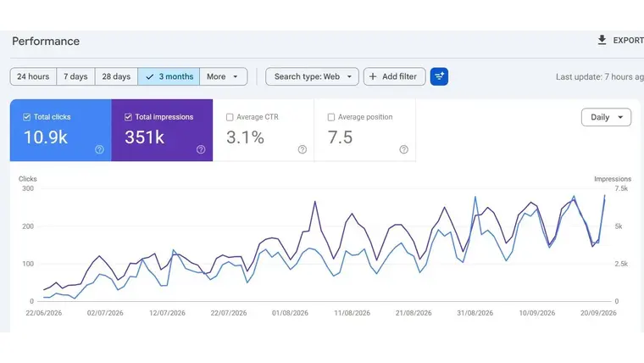Click the 31/08/2026 date on chart axis
This screenshot has width=644, height=363.
pyautogui.click(x=475, y=313)
